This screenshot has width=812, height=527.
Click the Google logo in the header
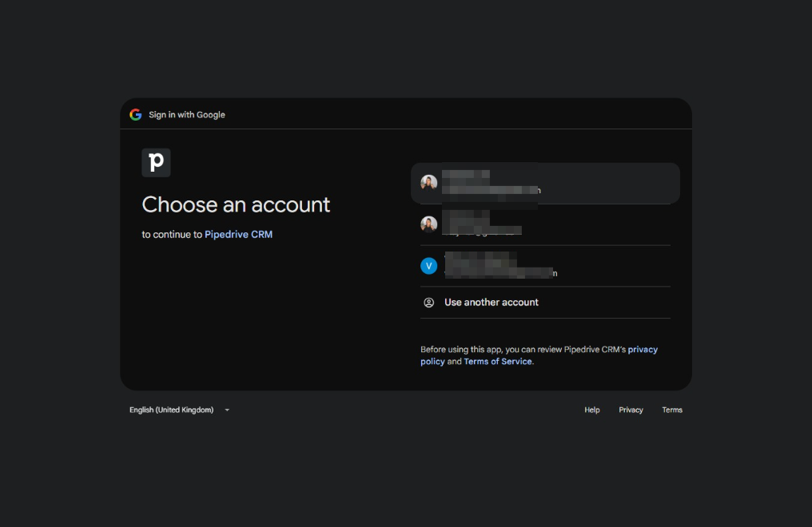tap(136, 115)
